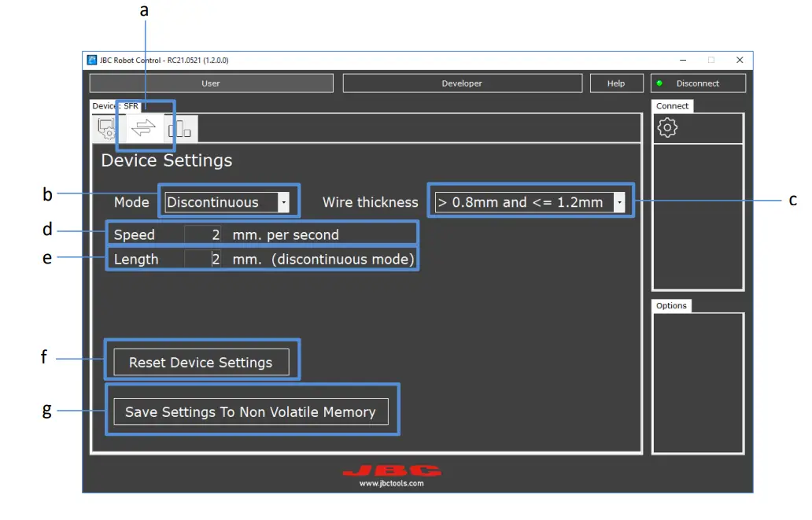812x520 pixels.
Task: Open the Mode dropdown showing Discontinuous
Action: [x=227, y=202]
